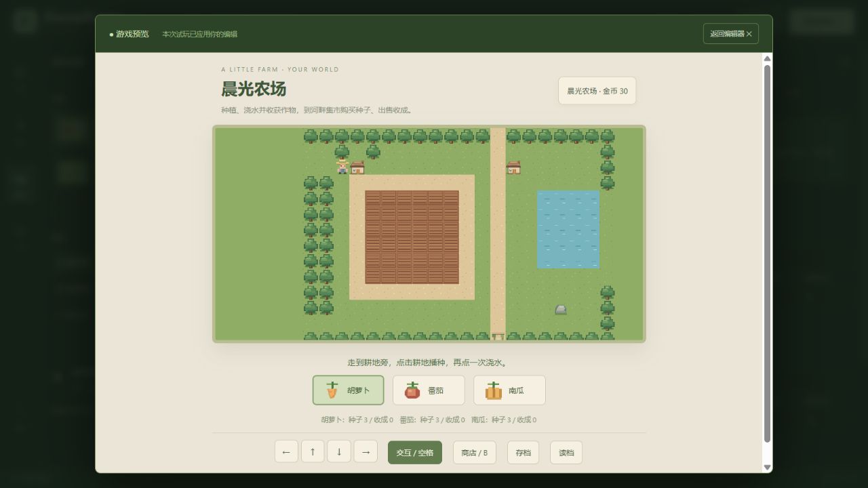Select the 胡萝卜 seed card

click(x=348, y=390)
